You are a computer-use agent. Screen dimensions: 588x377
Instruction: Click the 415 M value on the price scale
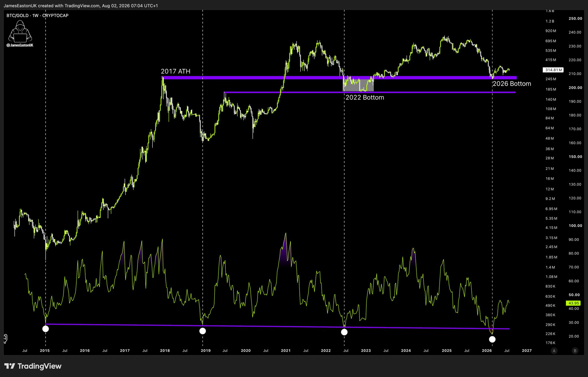coord(551,60)
